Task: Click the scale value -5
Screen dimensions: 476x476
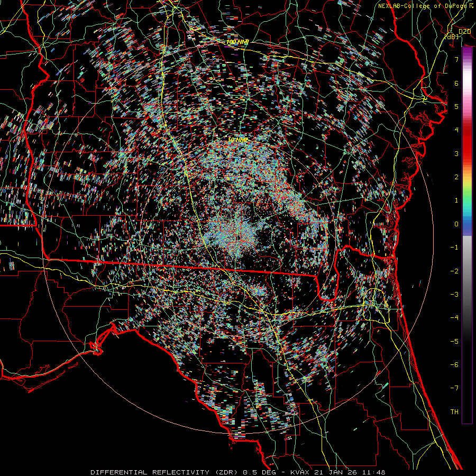Action: [x=454, y=341]
